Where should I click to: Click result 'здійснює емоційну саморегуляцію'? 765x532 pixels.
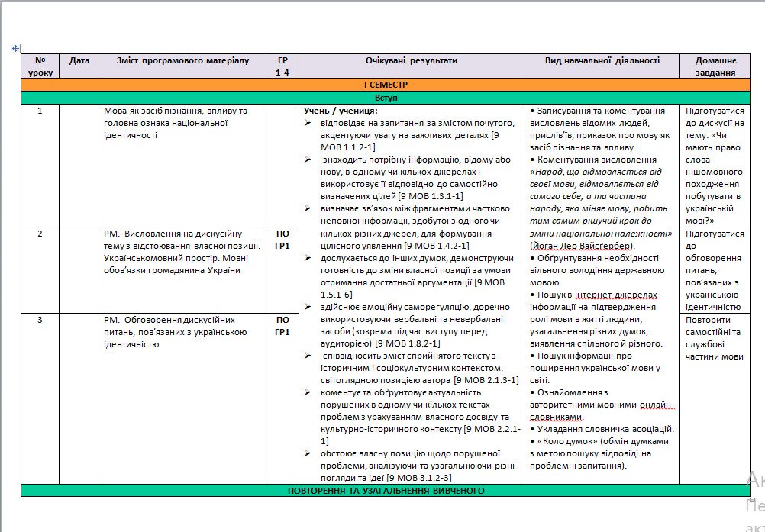[415, 325]
